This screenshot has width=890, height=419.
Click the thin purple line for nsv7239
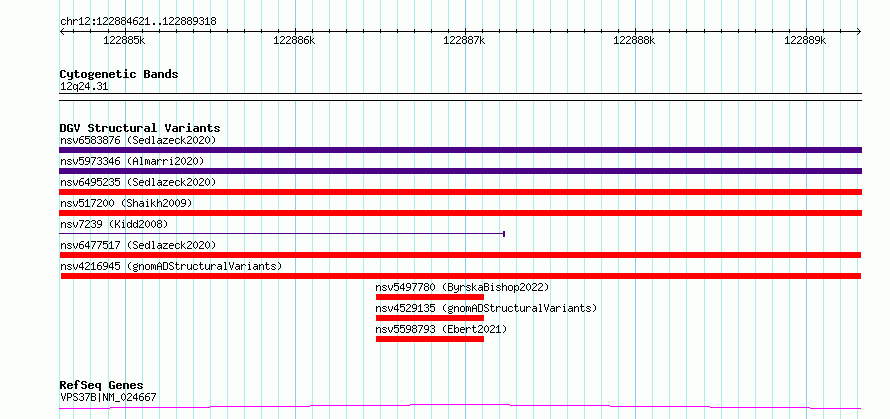(282, 234)
